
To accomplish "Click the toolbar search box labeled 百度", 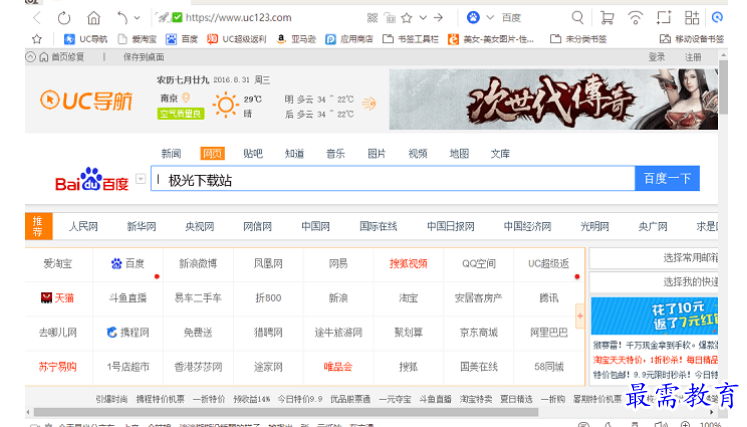I will pyautogui.click(x=512, y=18).
